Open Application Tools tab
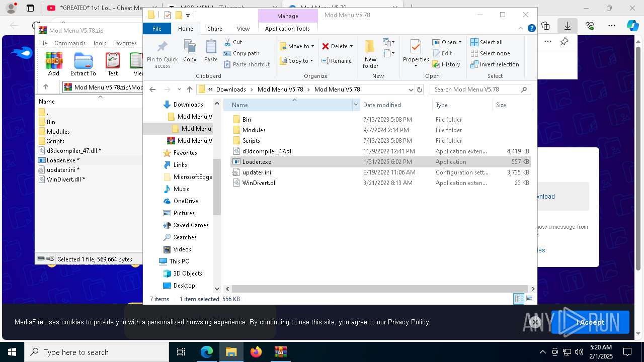The image size is (644, 362). 287,29
